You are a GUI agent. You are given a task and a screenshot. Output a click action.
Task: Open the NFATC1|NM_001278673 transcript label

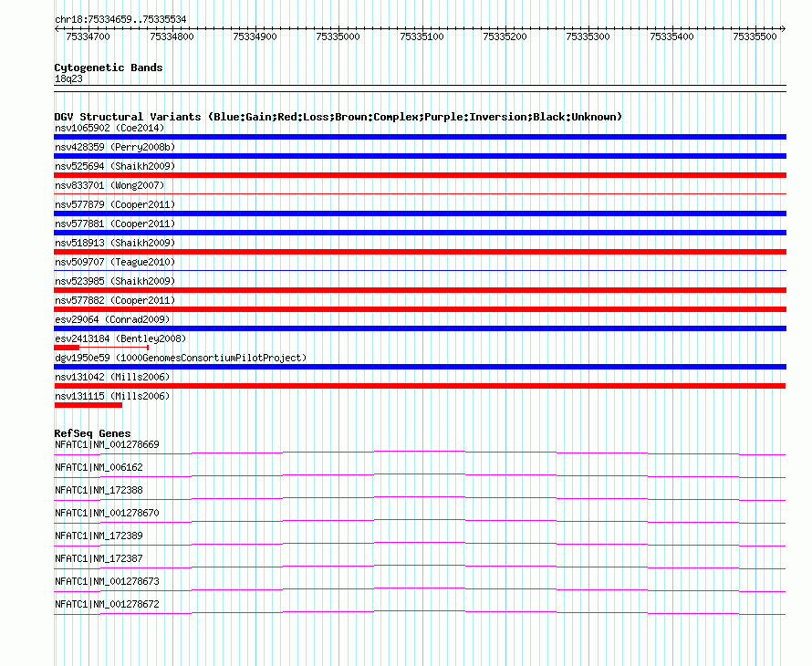107,581
